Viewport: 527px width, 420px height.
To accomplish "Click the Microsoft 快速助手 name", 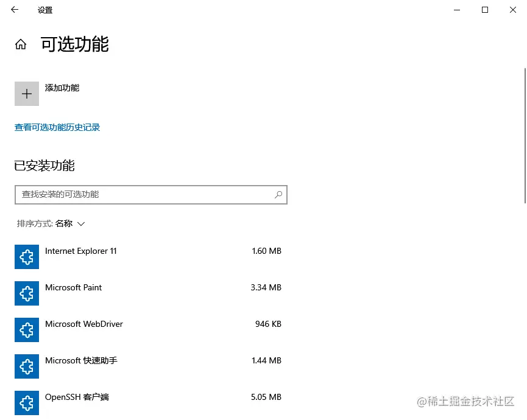I will click(82, 360).
